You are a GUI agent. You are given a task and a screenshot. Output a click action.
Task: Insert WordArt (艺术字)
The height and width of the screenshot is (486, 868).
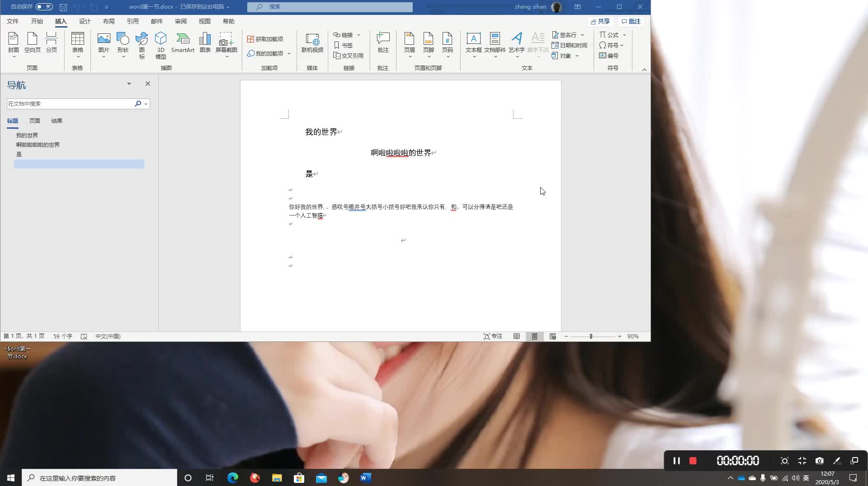point(516,44)
